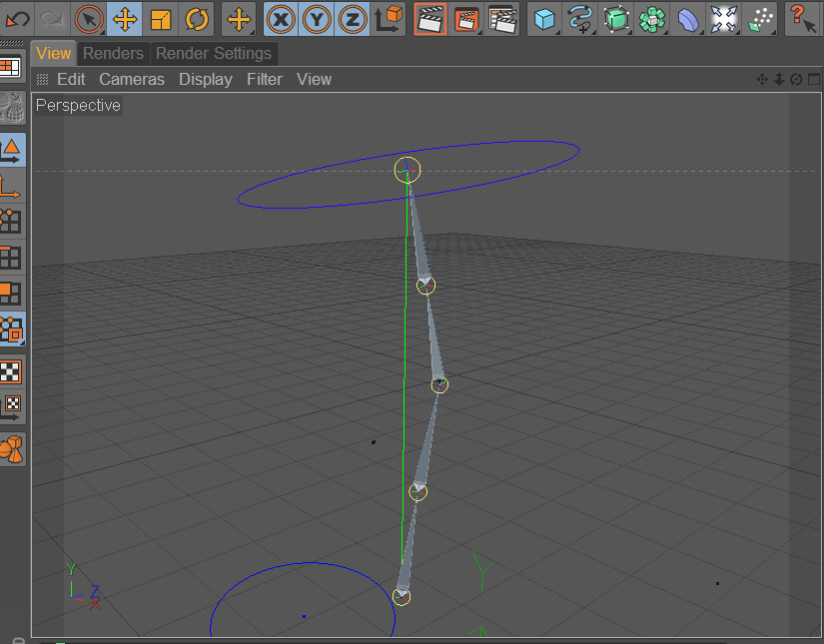Toggle the Y axis lock
The width and height of the screenshot is (824, 644).
coord(317,19)
